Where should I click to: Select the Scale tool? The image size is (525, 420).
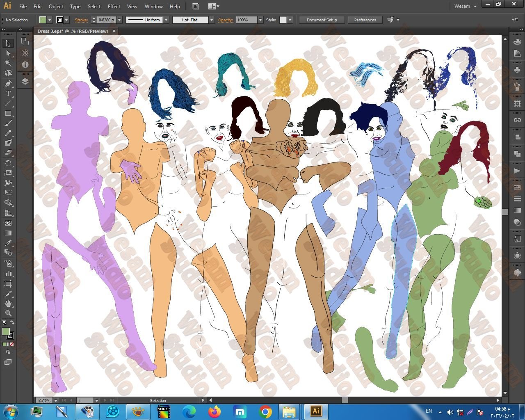[x=8, y=173]
